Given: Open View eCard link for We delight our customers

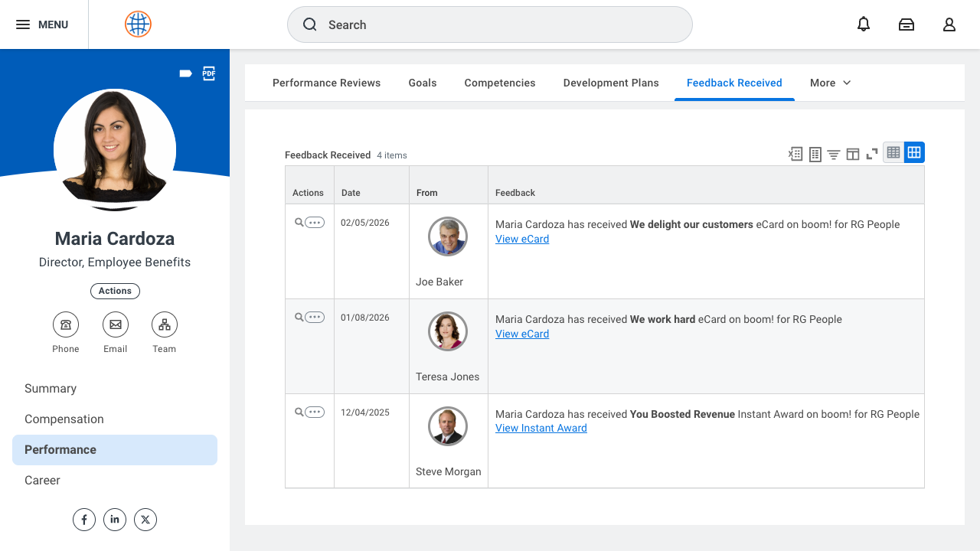Looking at the screenshot, I should (522, 239).
